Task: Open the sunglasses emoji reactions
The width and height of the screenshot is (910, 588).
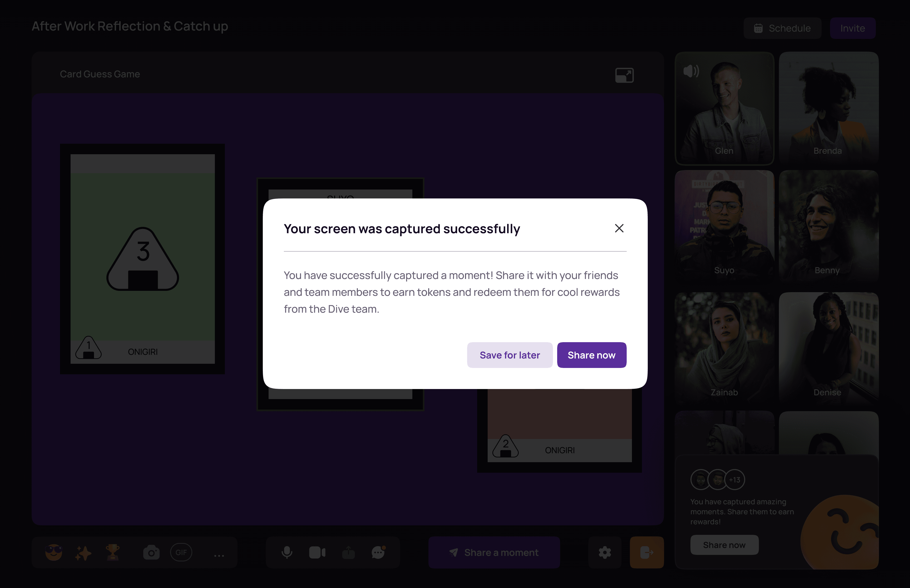Action: (54, 552)
